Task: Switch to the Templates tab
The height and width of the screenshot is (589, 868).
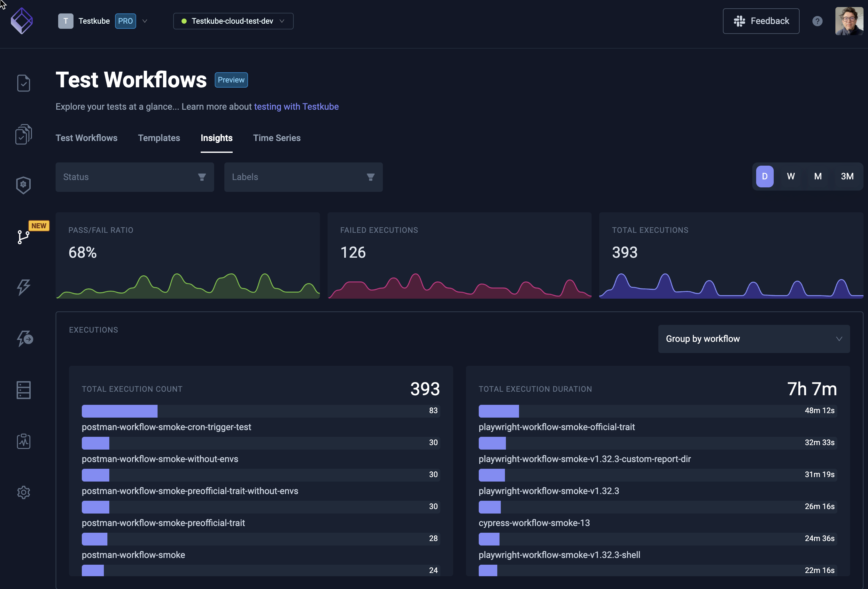Action: pos(159,138)
